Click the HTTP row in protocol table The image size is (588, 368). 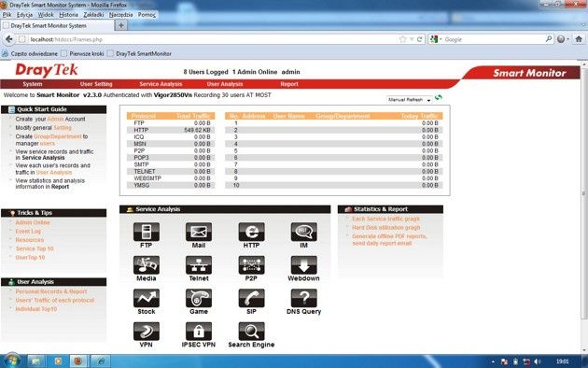click(x=171, y=130)
